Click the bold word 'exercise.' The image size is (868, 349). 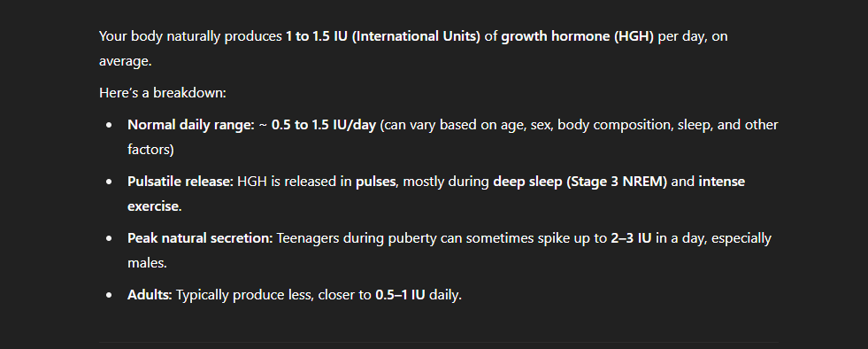[x=155, y=206]
